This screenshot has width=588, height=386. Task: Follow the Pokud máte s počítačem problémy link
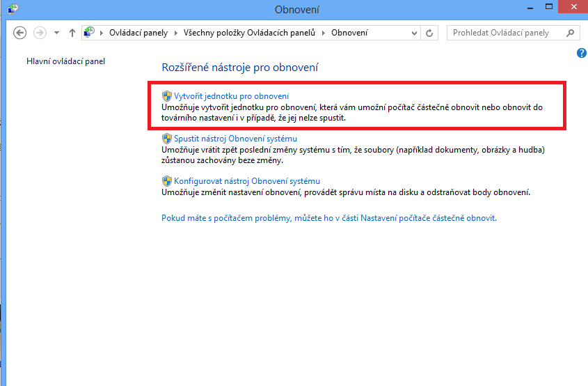point(329,218)
